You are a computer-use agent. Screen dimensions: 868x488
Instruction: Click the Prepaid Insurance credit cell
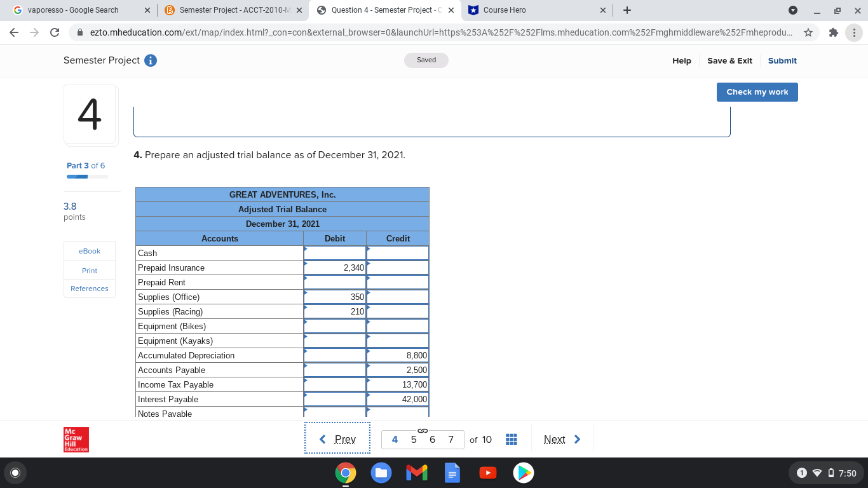point(398,268)
